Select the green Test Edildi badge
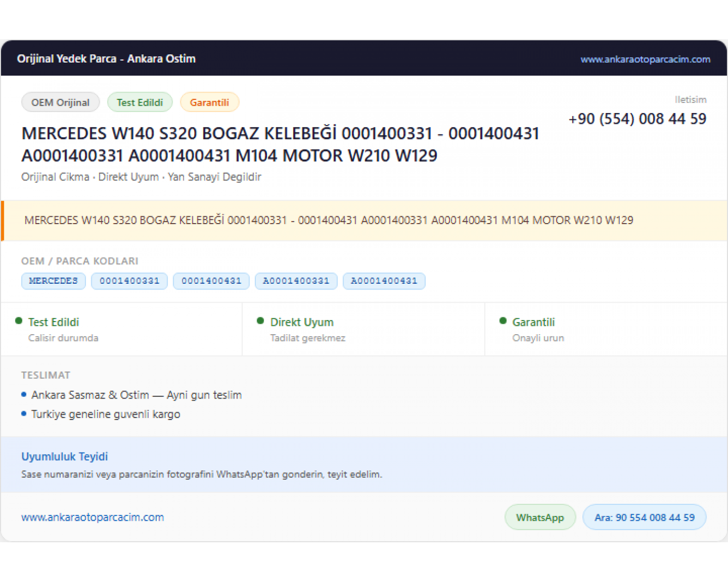 140,102
